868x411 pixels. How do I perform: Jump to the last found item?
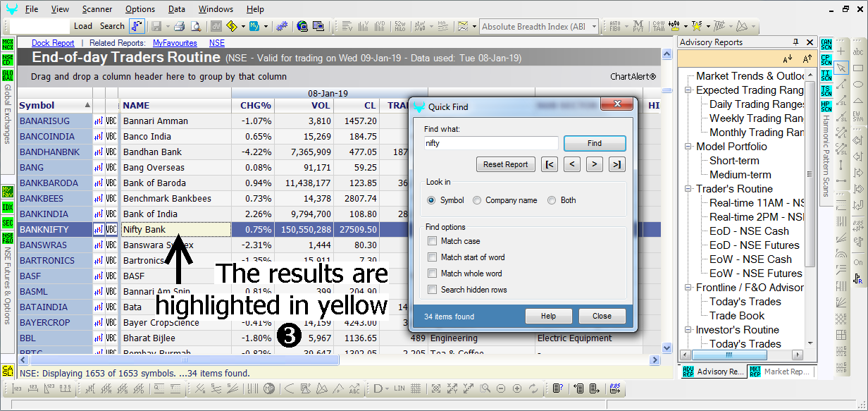pos(616,164)
